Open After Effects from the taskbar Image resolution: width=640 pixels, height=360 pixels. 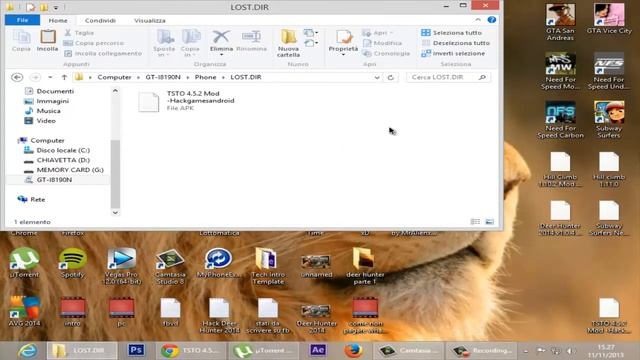(318, 350)
